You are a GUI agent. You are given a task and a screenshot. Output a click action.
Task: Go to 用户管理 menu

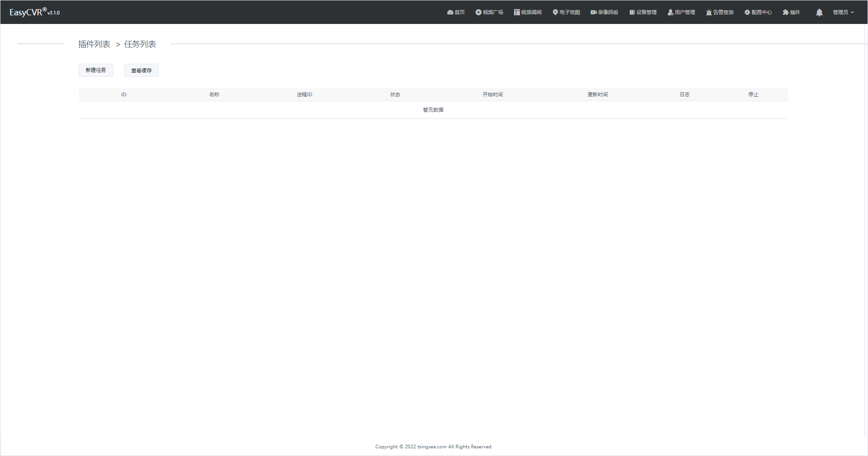click(x=681, y=12)
